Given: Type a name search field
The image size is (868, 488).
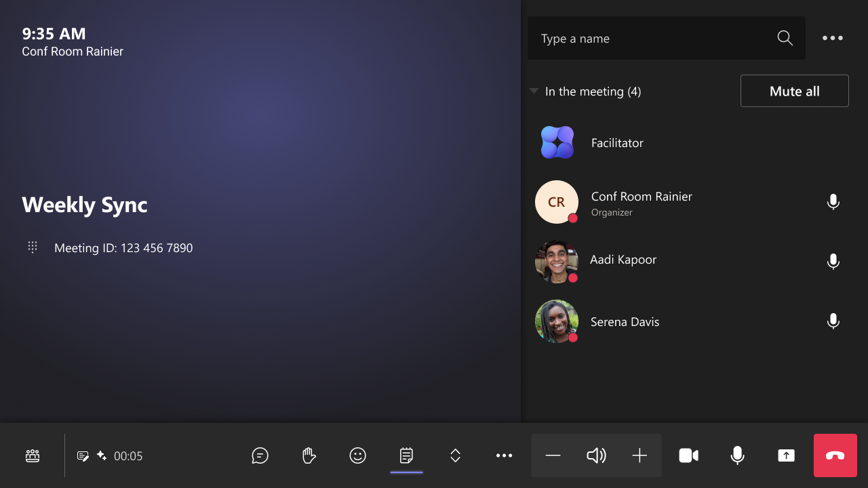Looking at the screenshot, I should point(667,38).
